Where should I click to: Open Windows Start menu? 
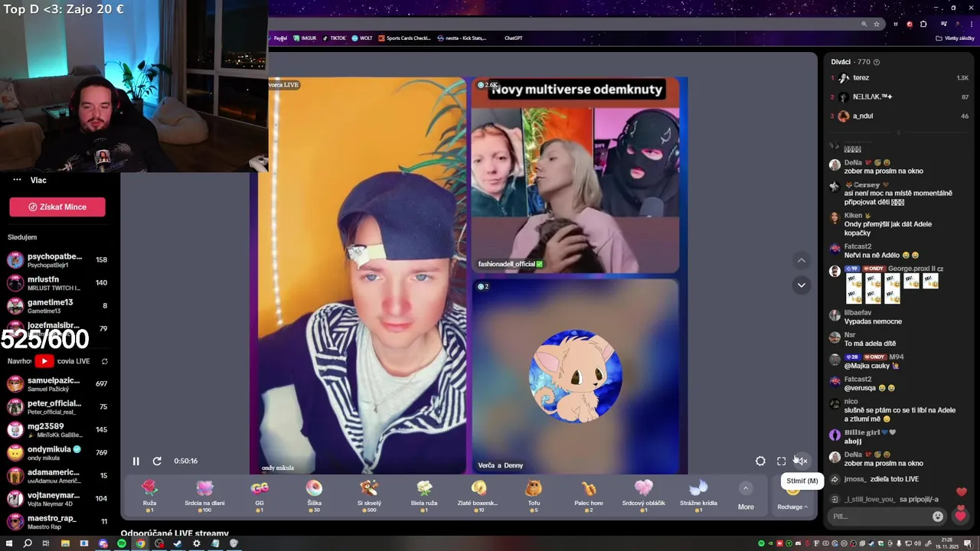tap(8, 543)
